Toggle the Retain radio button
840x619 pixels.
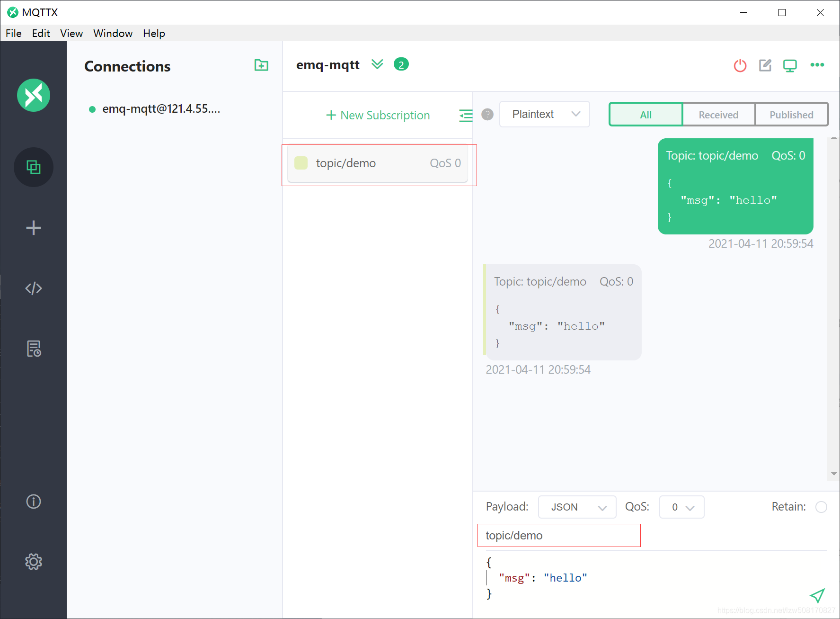(822, 507)
